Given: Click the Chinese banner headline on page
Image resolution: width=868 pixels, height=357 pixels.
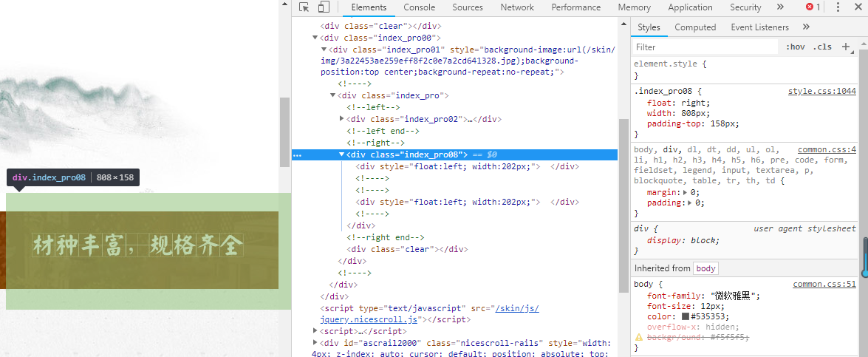Looking at the screenshot, I should [138, 245].
